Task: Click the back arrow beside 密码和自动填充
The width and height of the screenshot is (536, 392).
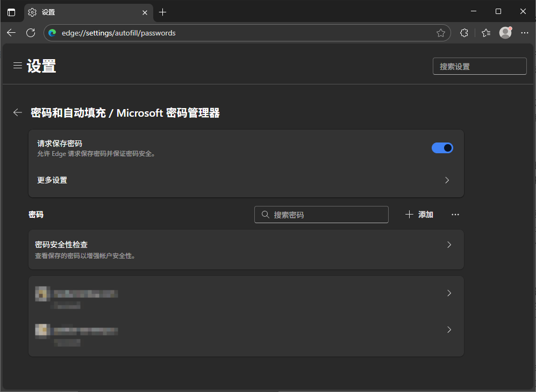Action: click(17, 112)
